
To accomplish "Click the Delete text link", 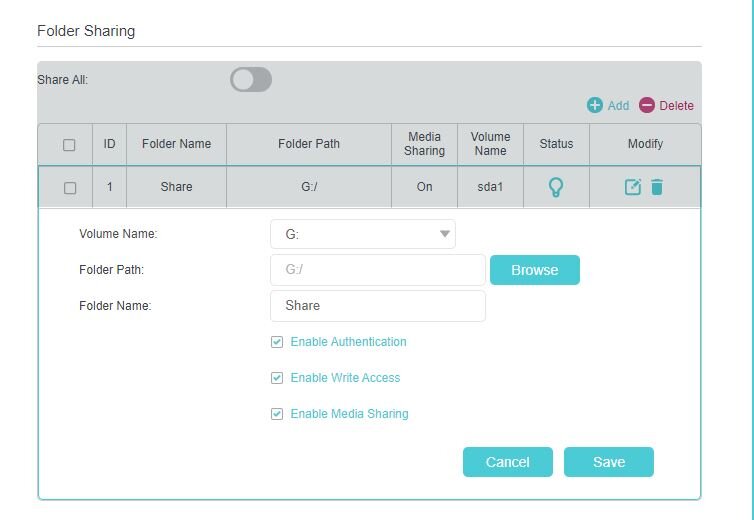I will pyautogui.click(x=676, y=106).
